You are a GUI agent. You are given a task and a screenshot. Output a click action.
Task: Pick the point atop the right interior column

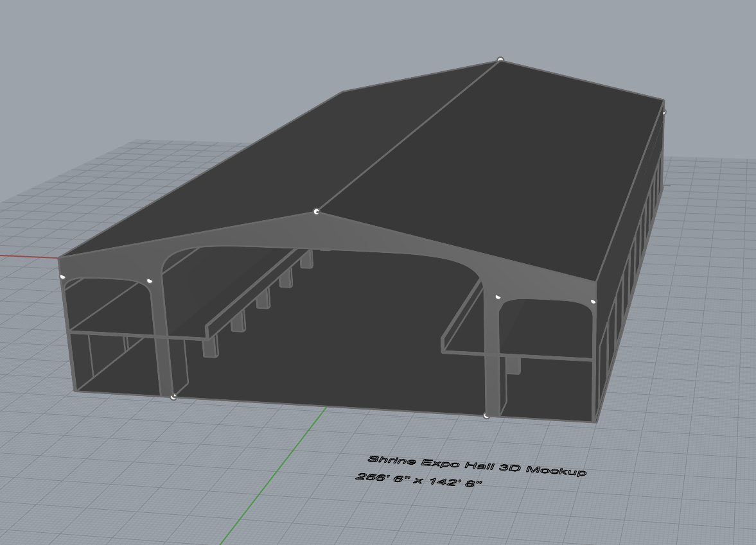pos(498,297)
